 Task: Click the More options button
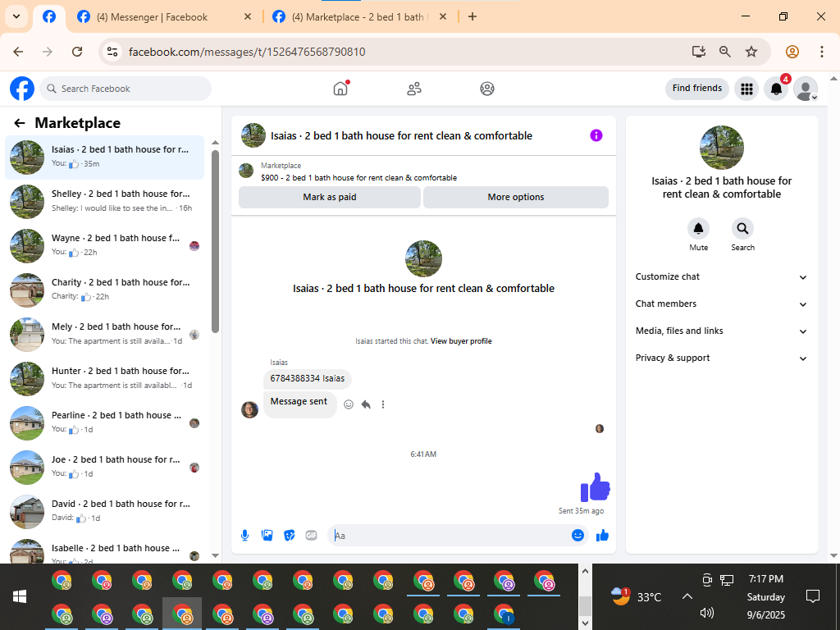pyautogui.click(x=516, y=197)
